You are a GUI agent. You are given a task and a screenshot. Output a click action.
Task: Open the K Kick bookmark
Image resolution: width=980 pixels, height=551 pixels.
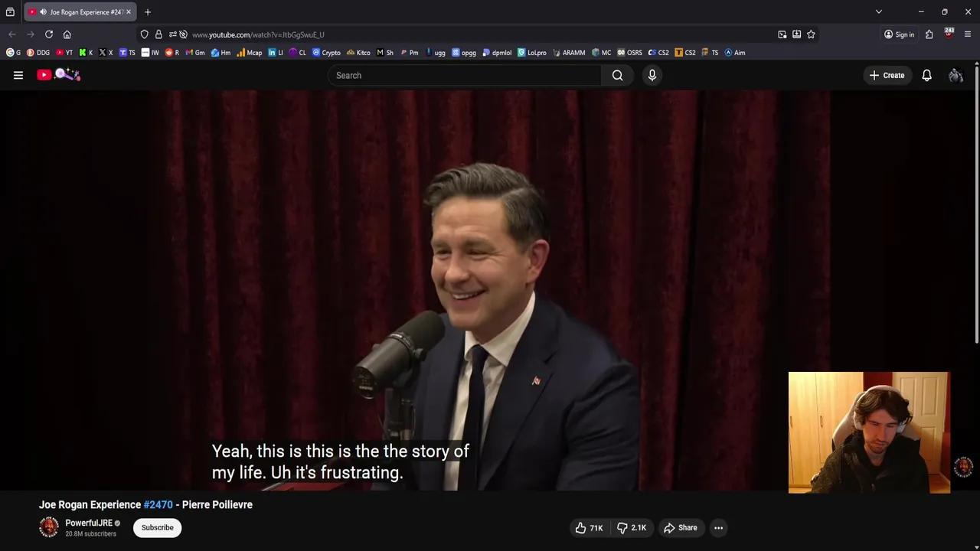[x=87, y=53]
